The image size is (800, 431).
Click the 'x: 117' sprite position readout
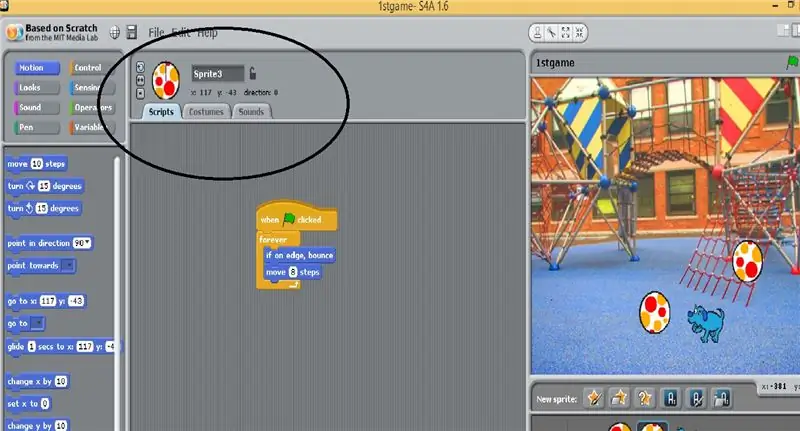201,92
